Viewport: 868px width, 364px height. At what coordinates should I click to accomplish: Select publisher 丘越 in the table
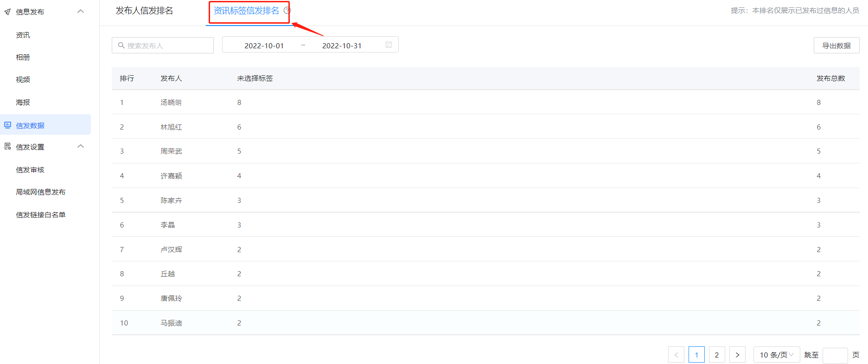[x=167, y=273]
